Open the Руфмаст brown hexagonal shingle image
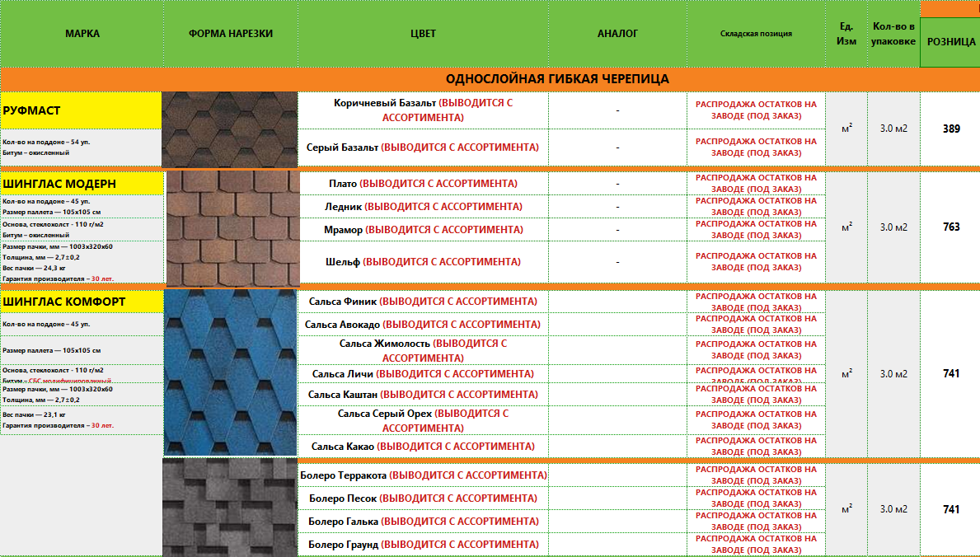Image resolution: width=980 pixels, height=557 pixels. point(229,129)
